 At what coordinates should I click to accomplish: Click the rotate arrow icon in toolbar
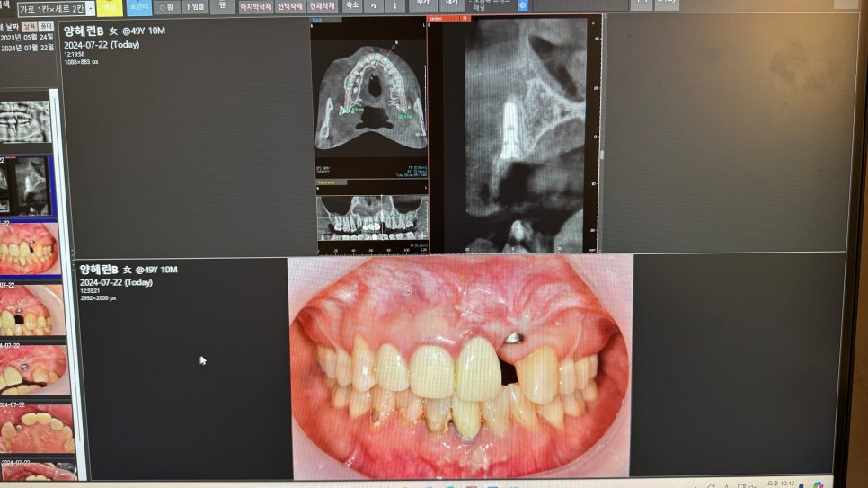tap(374, 5)
